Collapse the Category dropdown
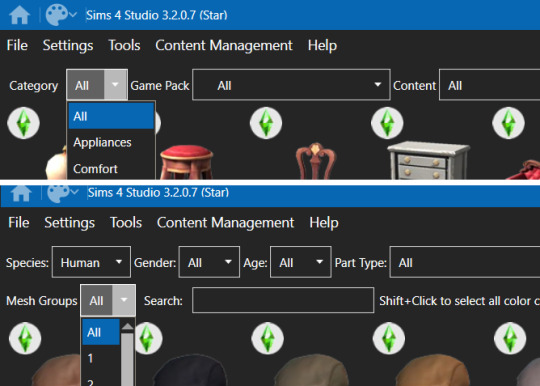Viewport: 540px width, 386px height. tap(97, 85)
